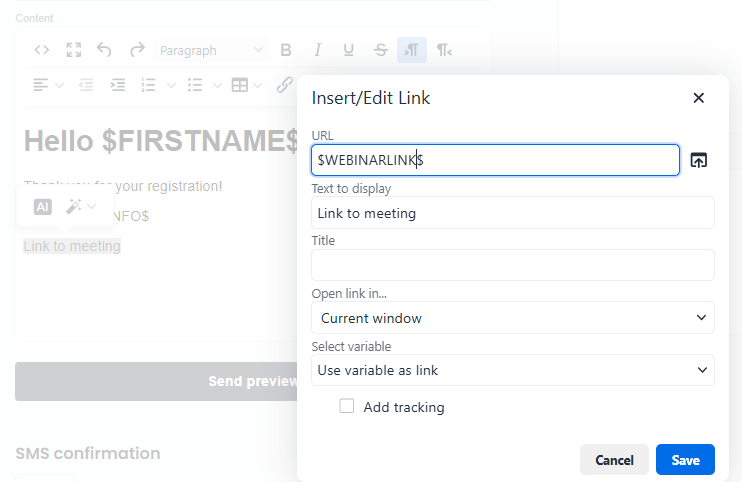
Task: Open Select variable dropdown
Action: point(513,370)
